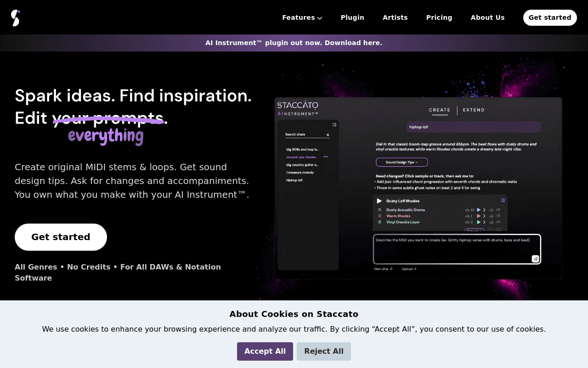The image size is (588, 368).
Task: Collapse the chat sidebar panel icon
Action: (x=334, y=125)
